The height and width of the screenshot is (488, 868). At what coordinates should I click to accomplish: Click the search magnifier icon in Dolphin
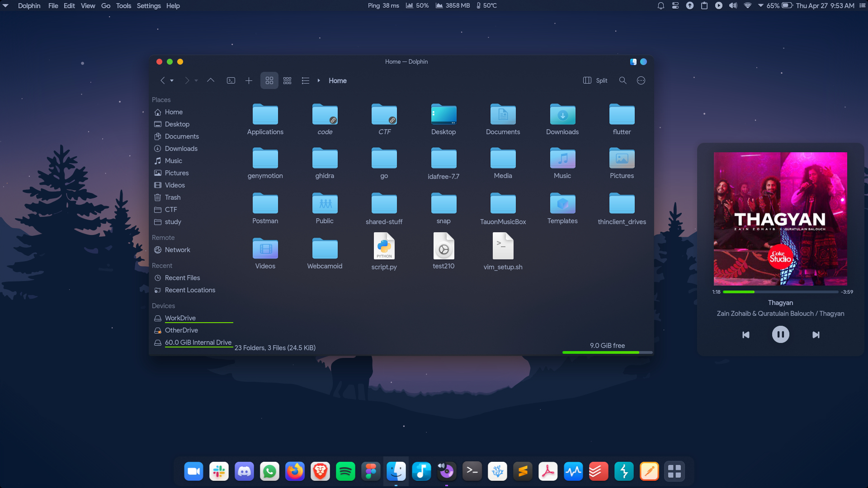pos(623,80)
